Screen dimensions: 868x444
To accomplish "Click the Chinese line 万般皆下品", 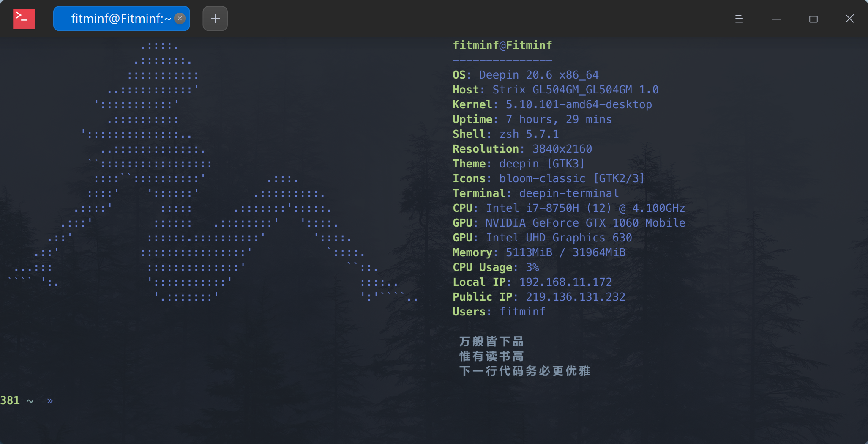I will [x=491, y=341].
